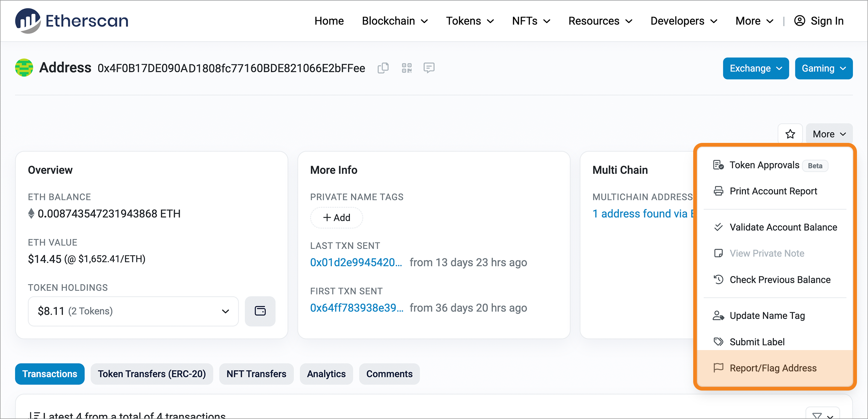Viewport: 868px width, 419px height.
Task: Click the Multi Chain card heading
Action: coord(620,170)
